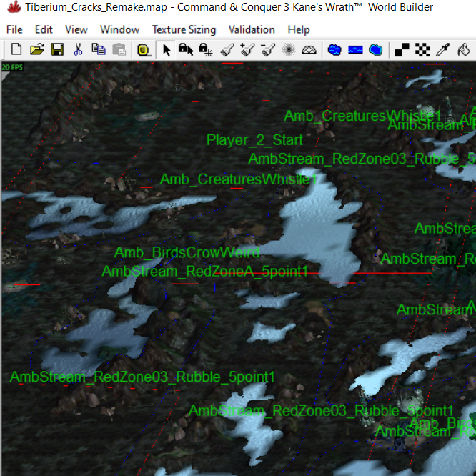This screenshot has height=476, width=476.
Task: Open the Window menu
Action: pos(119,29)
